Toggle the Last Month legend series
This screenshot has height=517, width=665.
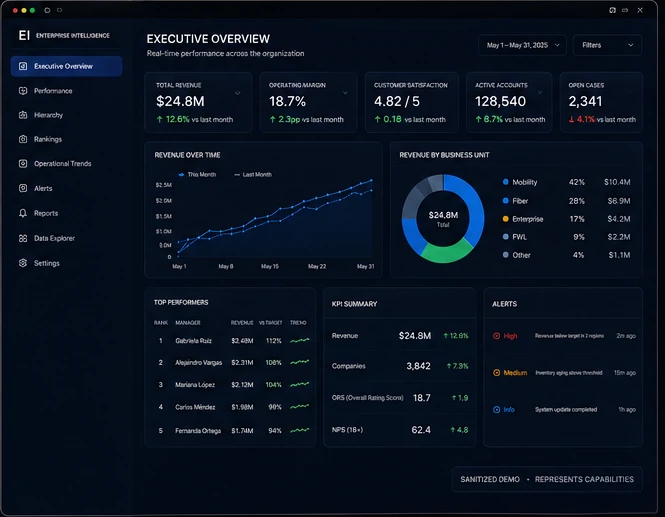253,175
